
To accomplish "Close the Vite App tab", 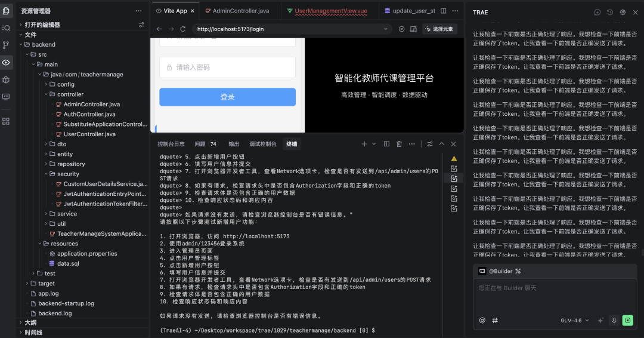I will point(192,11).
